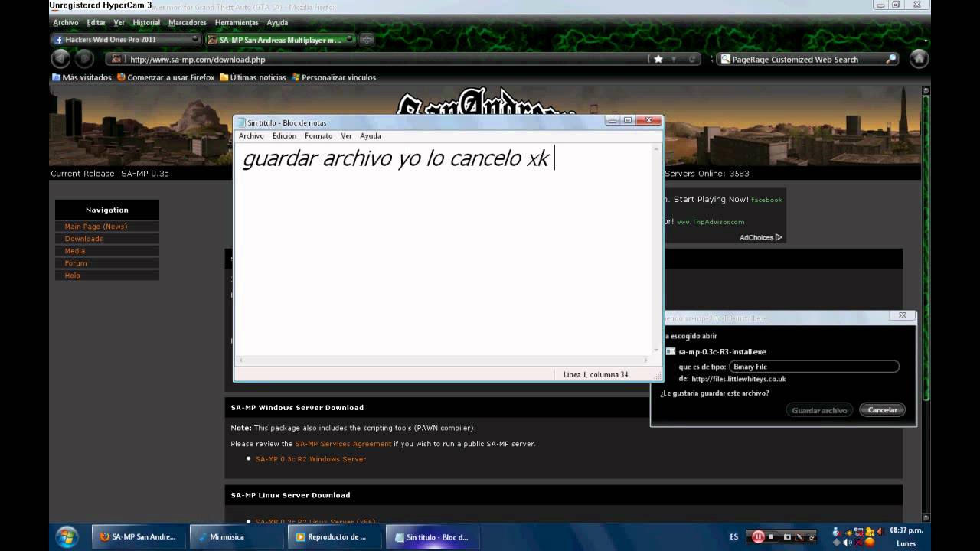
Task: Switch to SA-MP San Andreas taskbar button
Action: point(140,537)
